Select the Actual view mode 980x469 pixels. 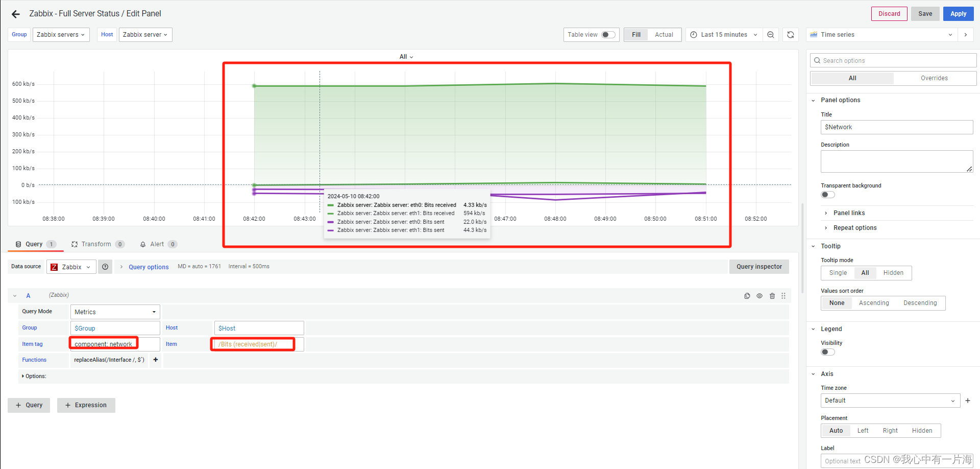click(664, 35)
